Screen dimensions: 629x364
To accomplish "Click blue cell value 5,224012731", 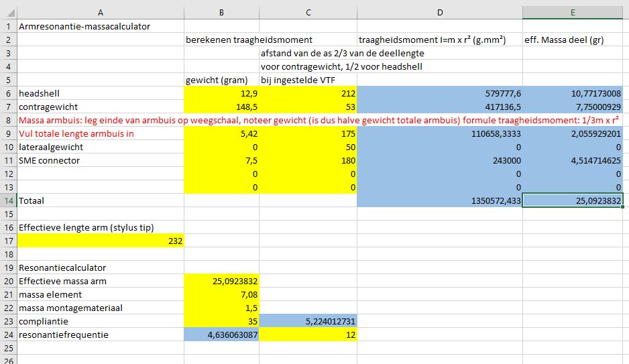I will point(308,322).
